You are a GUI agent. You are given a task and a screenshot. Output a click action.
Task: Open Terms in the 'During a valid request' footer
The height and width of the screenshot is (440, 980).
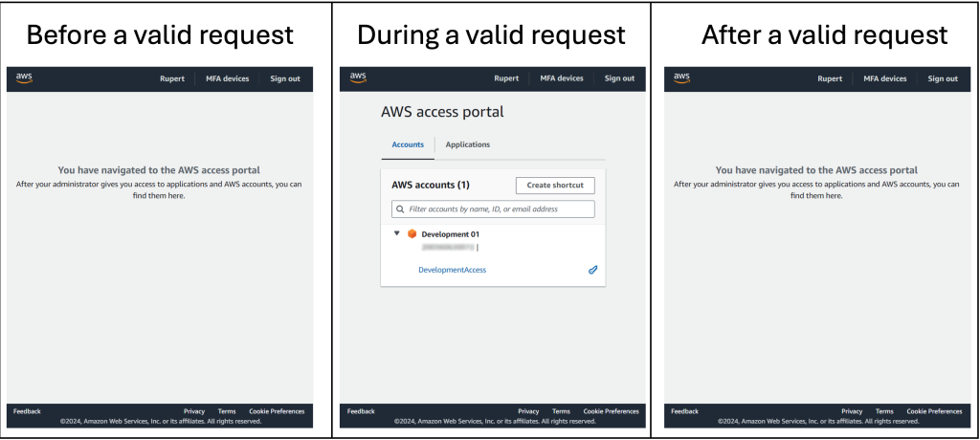tap(561, 411)
